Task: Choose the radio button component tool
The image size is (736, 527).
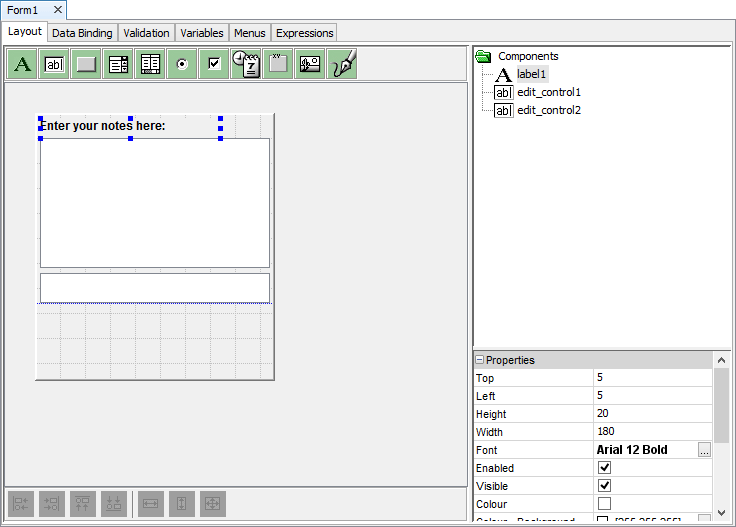Action: coord(182,64)
